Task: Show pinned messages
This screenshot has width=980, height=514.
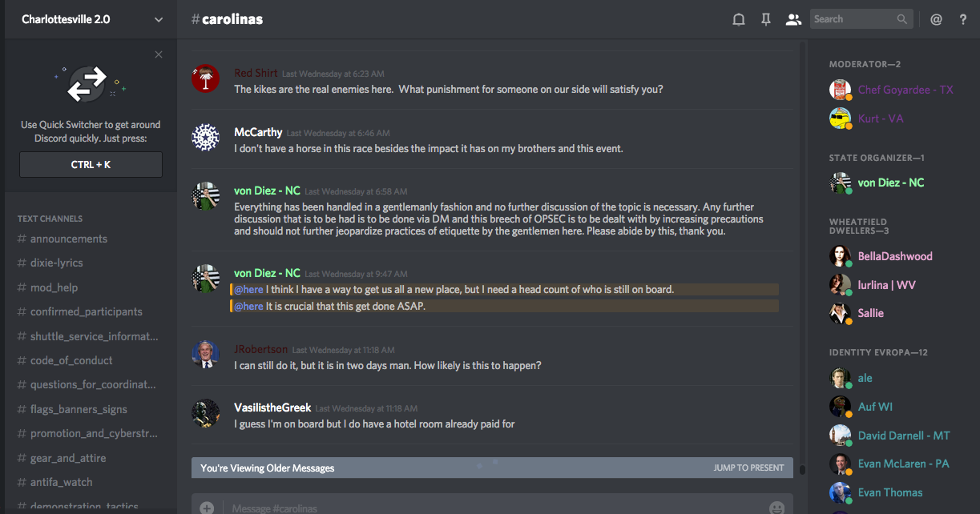Action: point(766,20)
